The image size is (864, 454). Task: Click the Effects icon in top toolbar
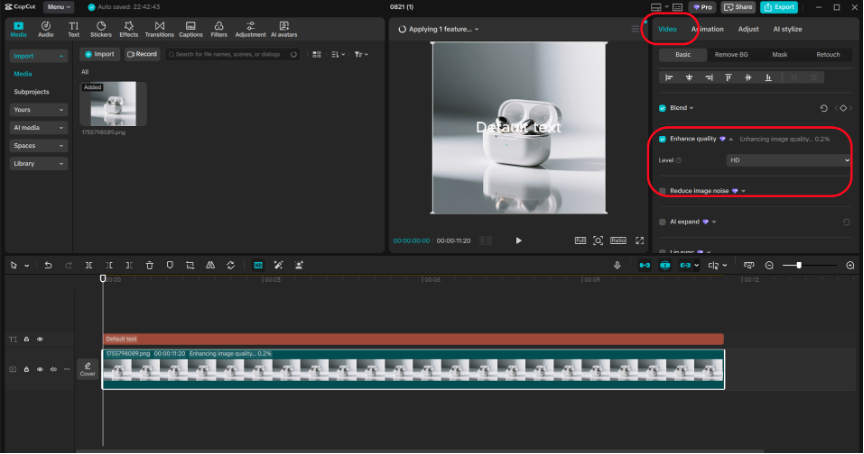129,29
